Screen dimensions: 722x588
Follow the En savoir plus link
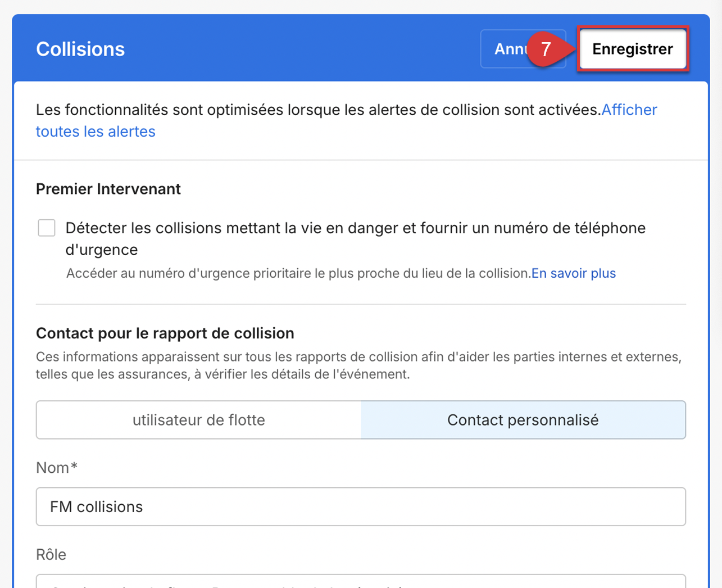coord(573,273)
